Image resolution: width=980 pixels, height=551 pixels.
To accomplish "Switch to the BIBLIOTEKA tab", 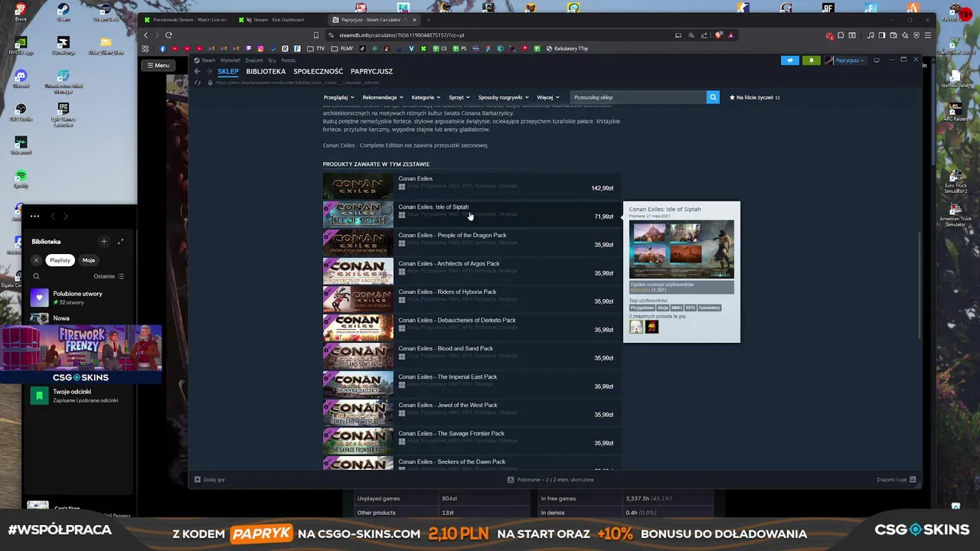I will (x=266, y=71).
